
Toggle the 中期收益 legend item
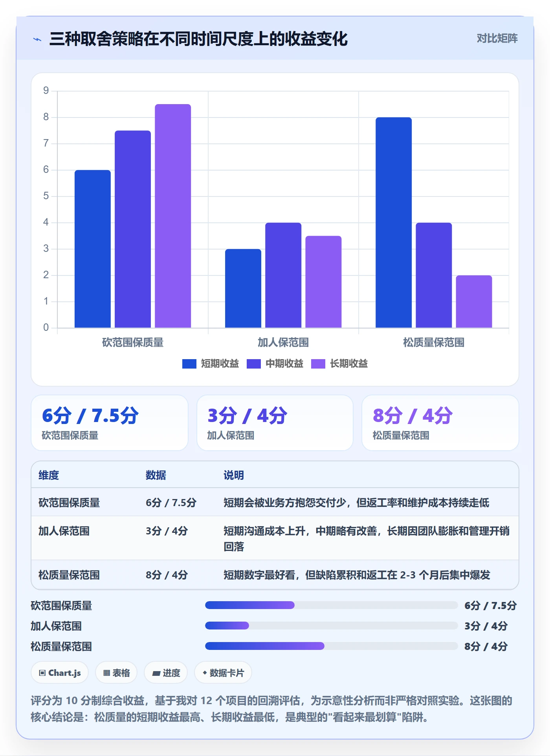pos(275,364)
